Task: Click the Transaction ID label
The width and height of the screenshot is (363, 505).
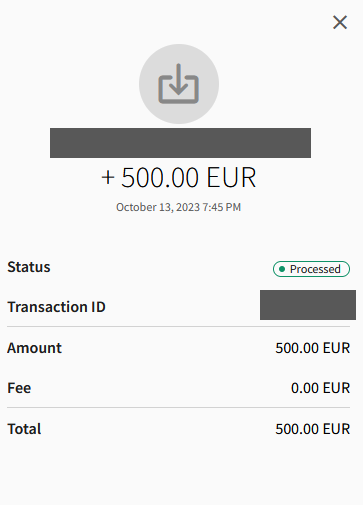Action: pos(57,307)
